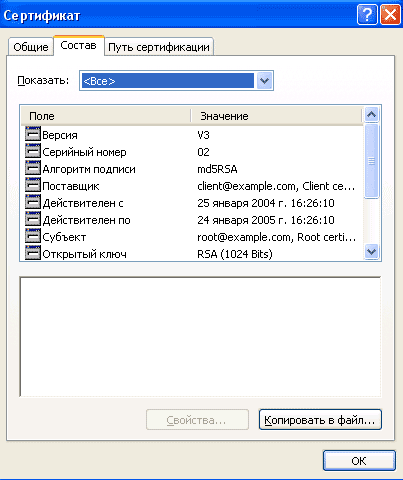Click the icon beside Алгоритм подписи

(x=33, y=168)
